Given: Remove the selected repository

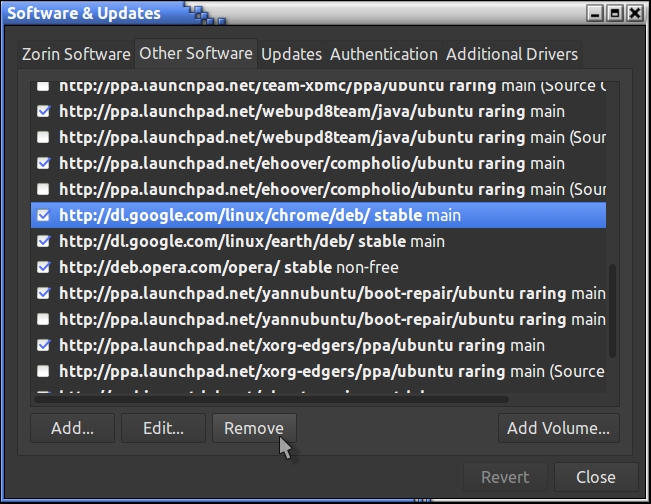Looking at the screenshot, I should pyautogui.click(x=254, y=428).
